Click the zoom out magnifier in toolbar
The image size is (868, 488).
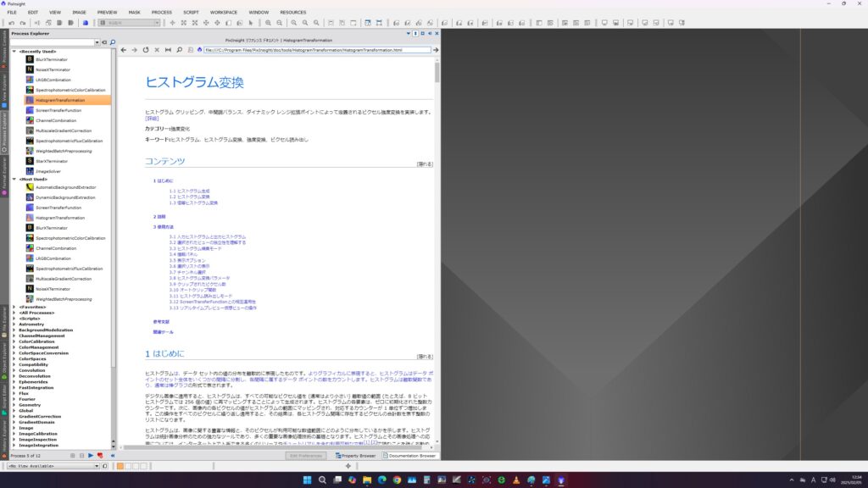(x=280, y=23)
